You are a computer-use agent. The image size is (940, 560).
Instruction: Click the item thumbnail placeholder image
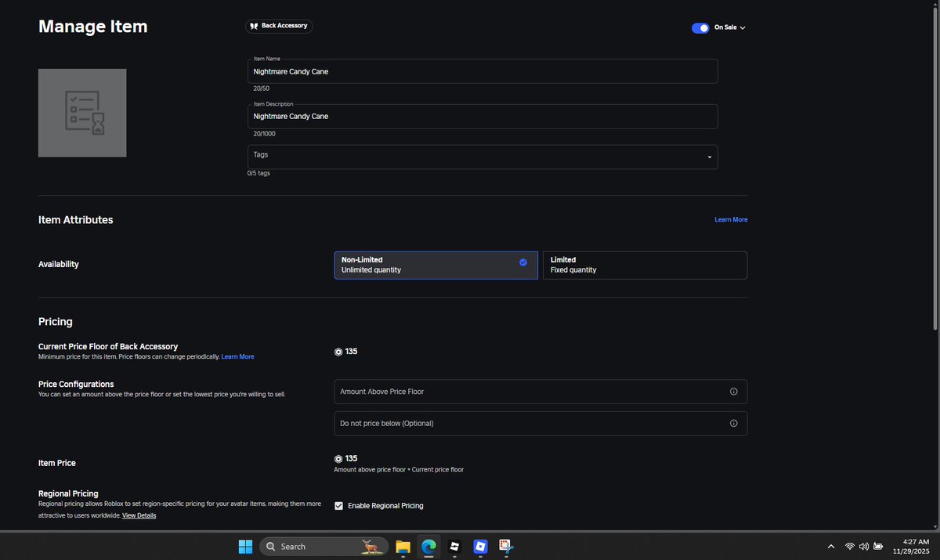82,113
